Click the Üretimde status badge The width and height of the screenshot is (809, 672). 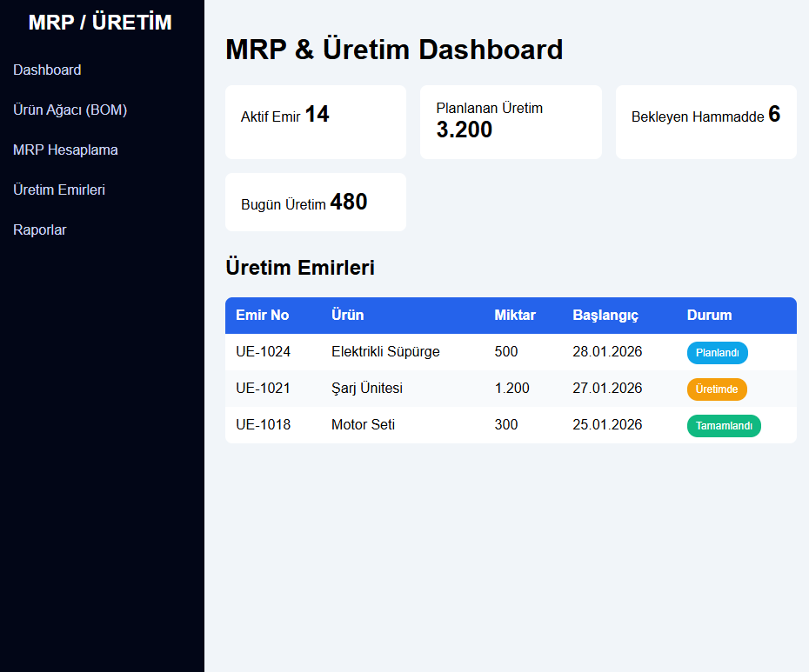[717, 389]
